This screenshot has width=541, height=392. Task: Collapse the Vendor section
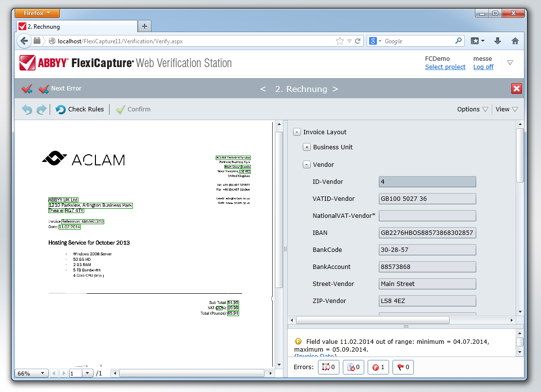click(x=307, y=164)
